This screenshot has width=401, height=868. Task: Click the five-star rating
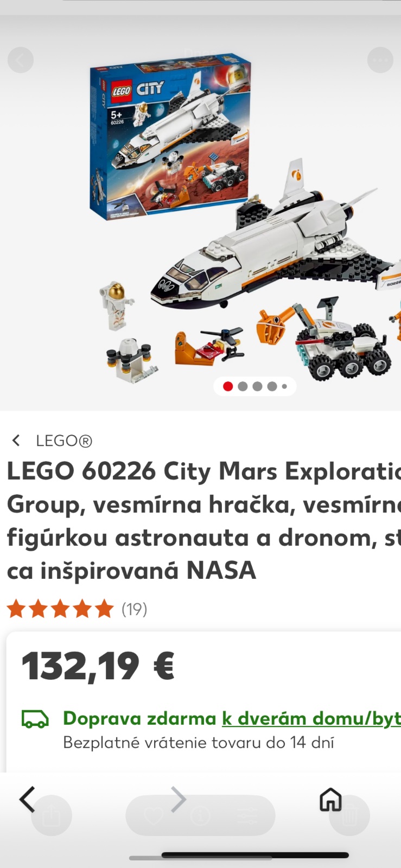(x=60, y=609)
